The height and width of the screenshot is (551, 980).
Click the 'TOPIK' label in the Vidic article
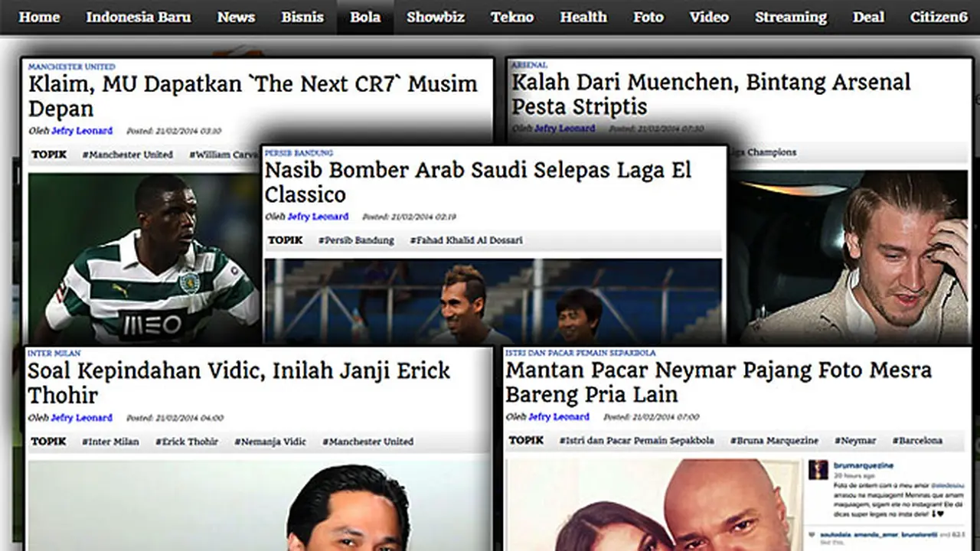(49, 442)
